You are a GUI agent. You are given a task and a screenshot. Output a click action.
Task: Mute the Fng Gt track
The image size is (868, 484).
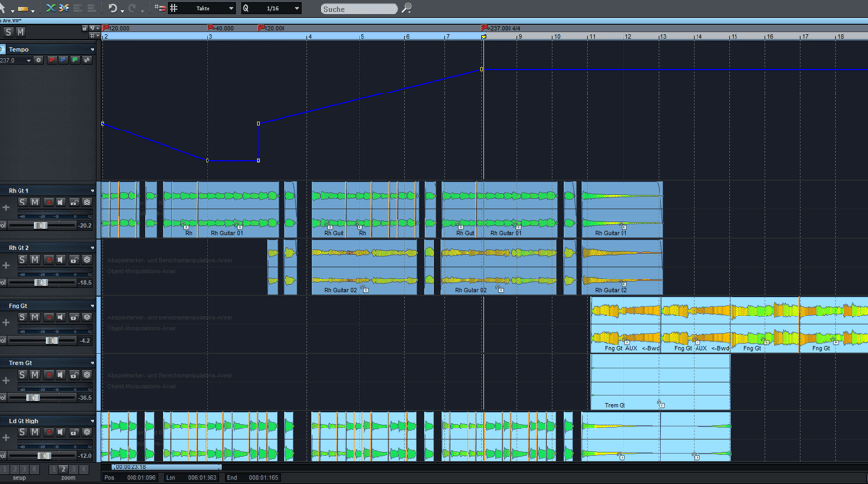click(x=35, y=317)
